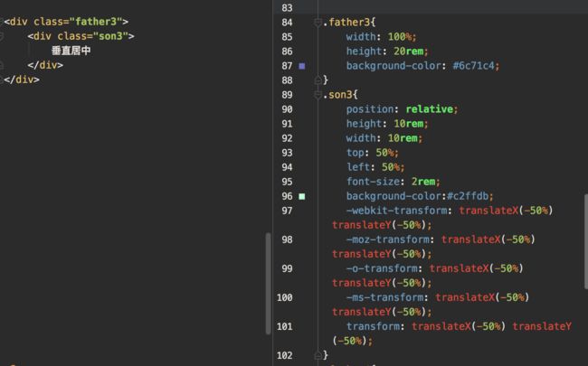The width and height of the screenshot is (588, 366).
Task: Click line number 83 in the gutter
Action: (x=288, y=8)
